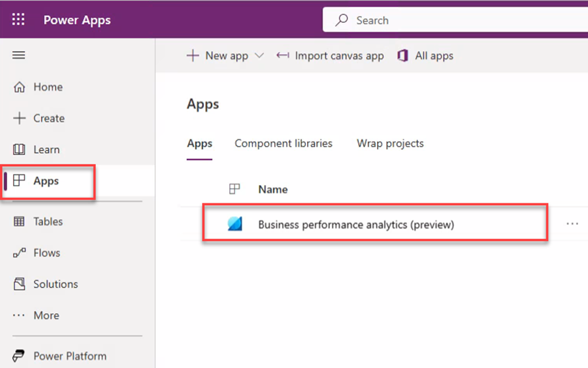The image size is (588, 368).
Task: Open Flows from the sidebar
Action: point(37,253)
